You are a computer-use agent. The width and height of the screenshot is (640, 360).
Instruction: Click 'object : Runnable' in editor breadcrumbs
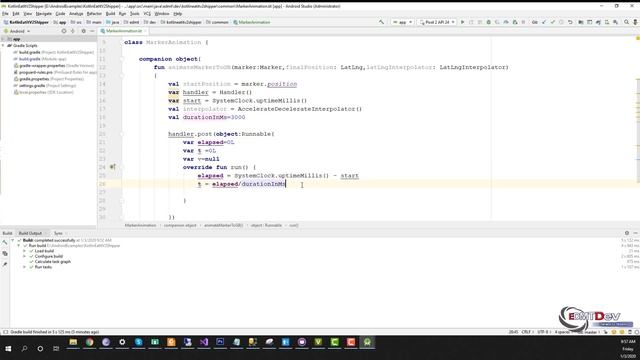pos(266,225)
